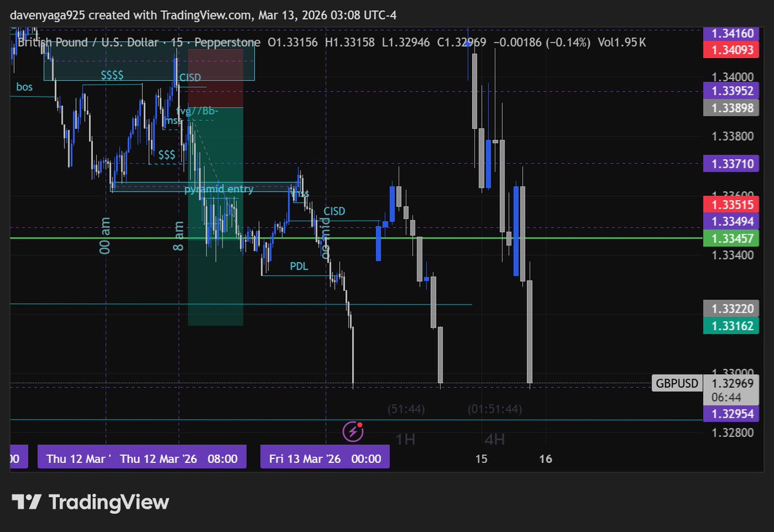Click the 'bos' annotation text
Viewport: 774px width, 532px height.
(24, 86)
